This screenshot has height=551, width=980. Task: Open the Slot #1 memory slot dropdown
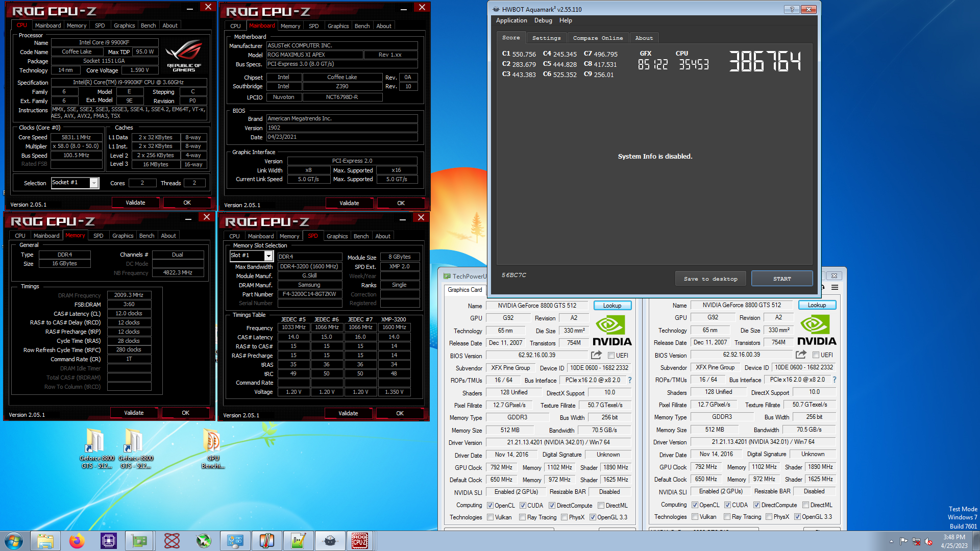coord(251,256)
